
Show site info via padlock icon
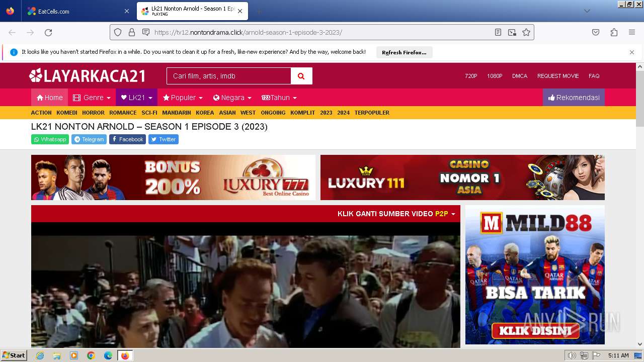click(132, 32)
